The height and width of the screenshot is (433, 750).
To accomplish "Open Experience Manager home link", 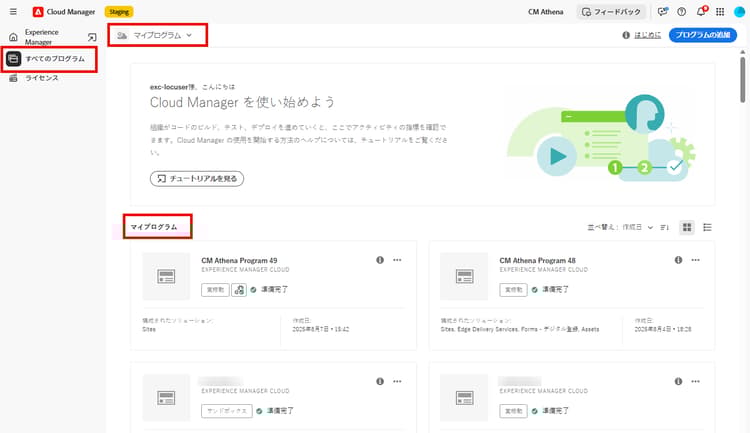I will coord(42,37).
